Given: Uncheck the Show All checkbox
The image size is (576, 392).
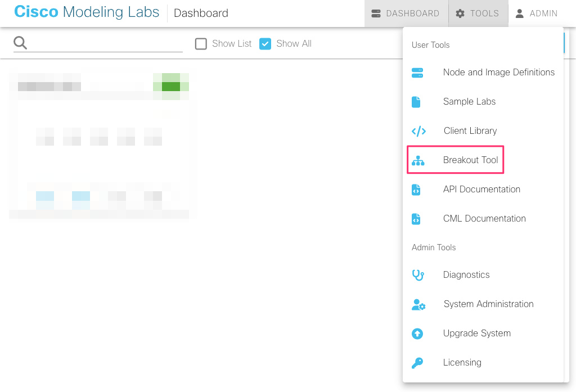Looking at the screenshot, I should pos(265,44).
